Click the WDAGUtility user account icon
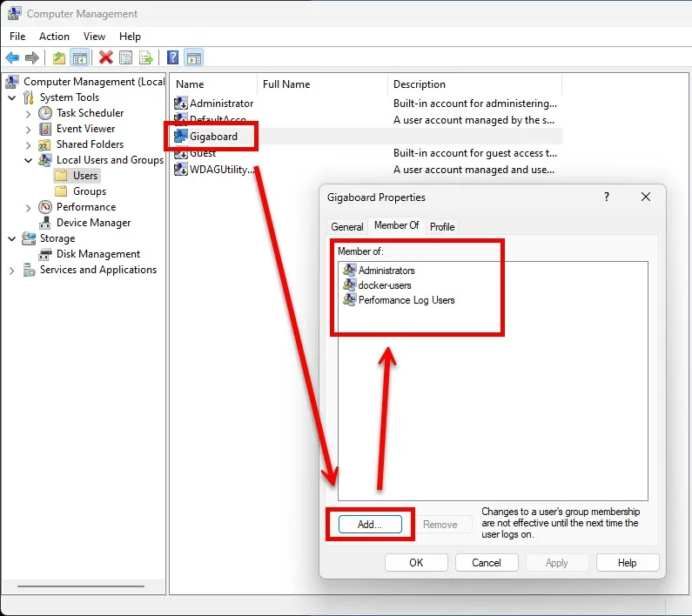Image resolution: width=692 pixels, height=616 pixels. [180, 170]
